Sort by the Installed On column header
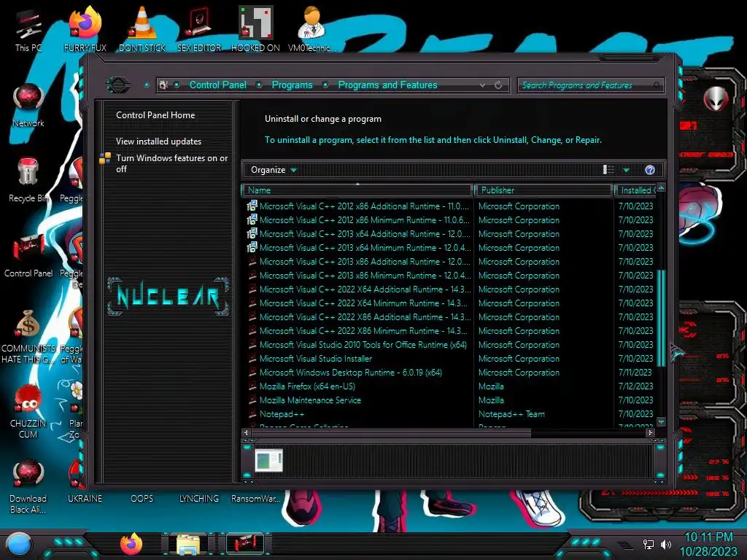This screenshot has width=747, height=560. (635, 190)
